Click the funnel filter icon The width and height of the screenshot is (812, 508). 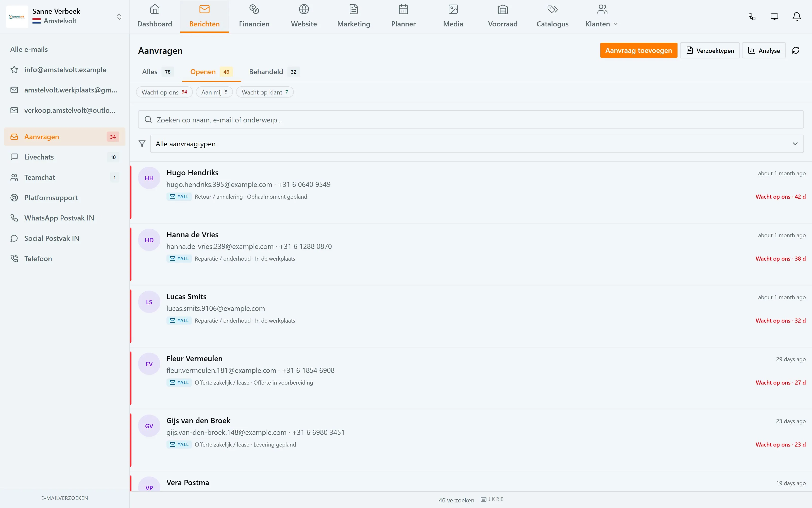(x=142, y=144)
